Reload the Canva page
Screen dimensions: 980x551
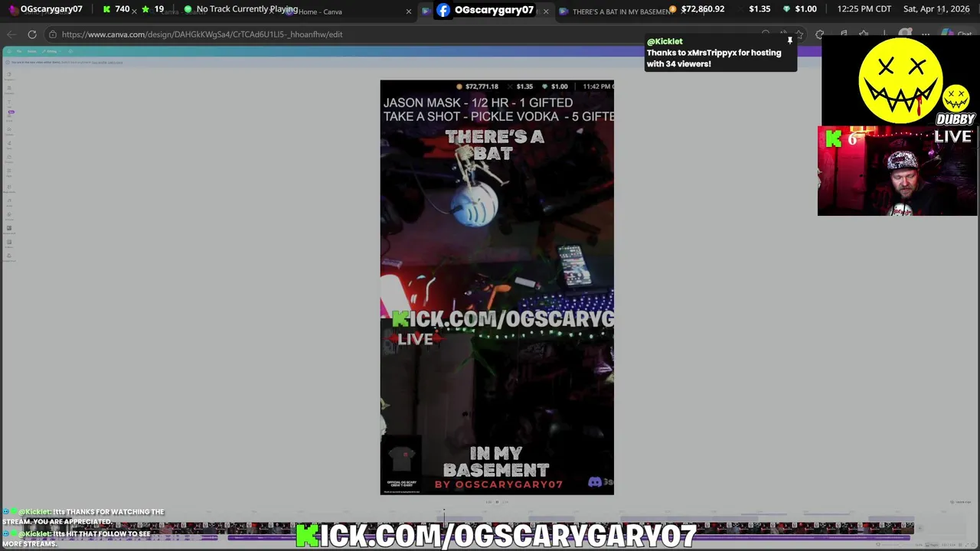coord(32,34)
